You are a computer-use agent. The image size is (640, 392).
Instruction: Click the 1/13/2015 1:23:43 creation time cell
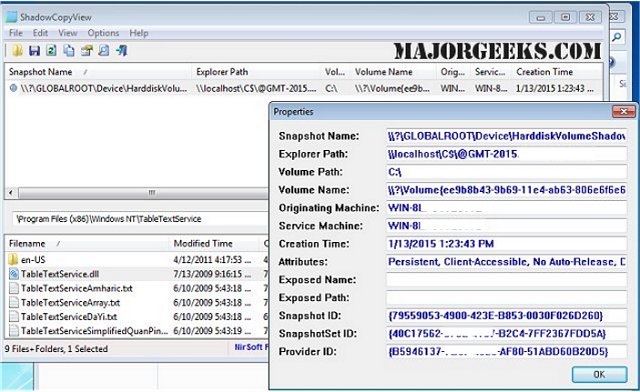(x=554, y=88)
